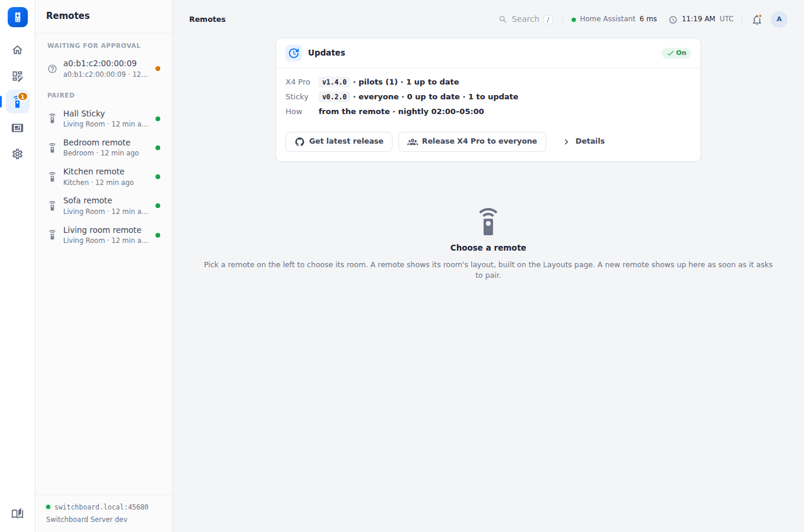Viewport: 804px width, 532px height.
Task: Click "from the remote · nightly 02:00-05:00" text
Action: [x=401, y=112]
